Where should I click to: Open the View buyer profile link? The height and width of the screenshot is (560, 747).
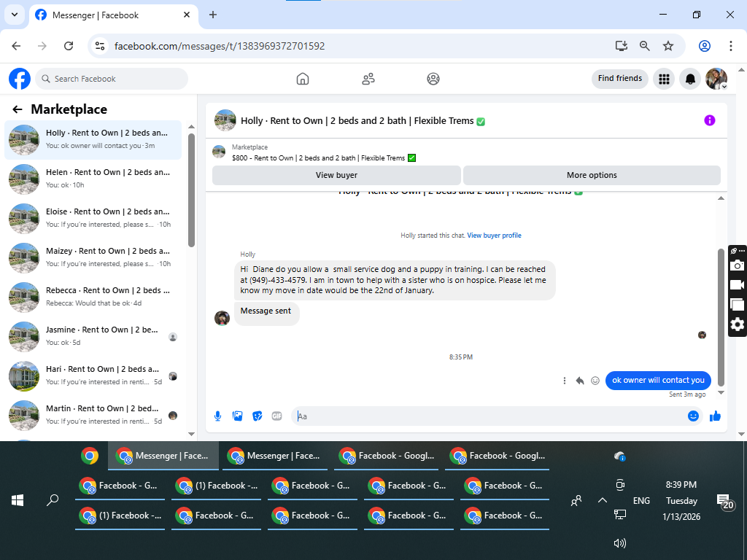(494, 236)
